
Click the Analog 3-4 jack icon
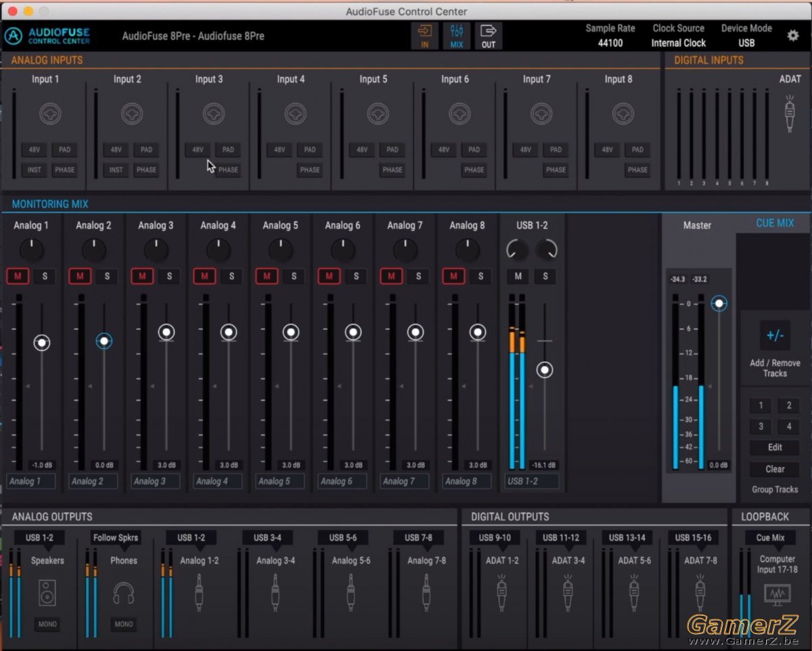tap(275, 592)
